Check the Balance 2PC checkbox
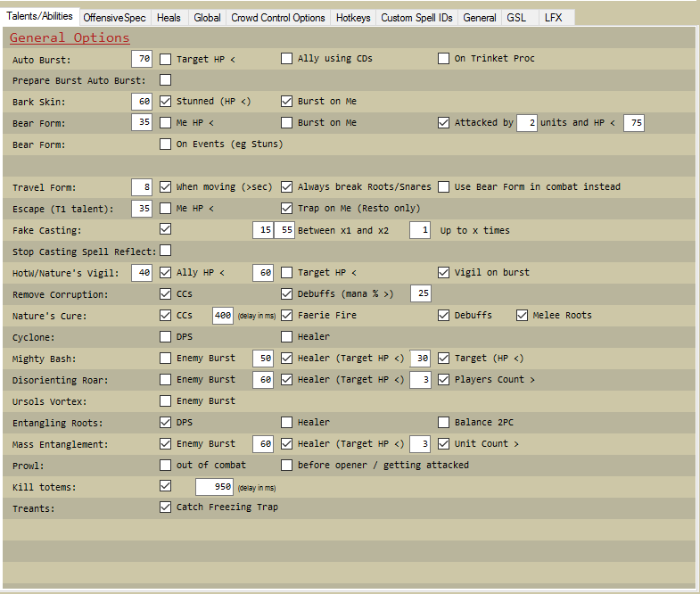This screenshot has height=594, width=700. (x=443, y=422)
